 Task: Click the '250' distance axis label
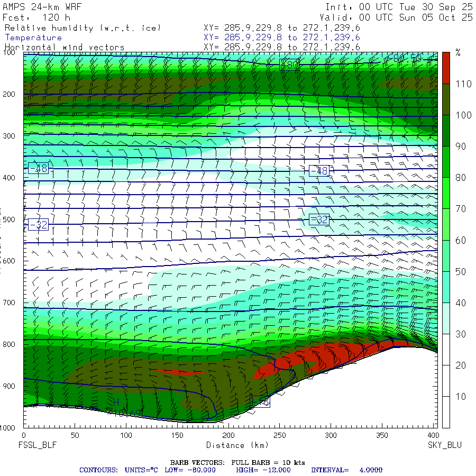pos(280,435)
